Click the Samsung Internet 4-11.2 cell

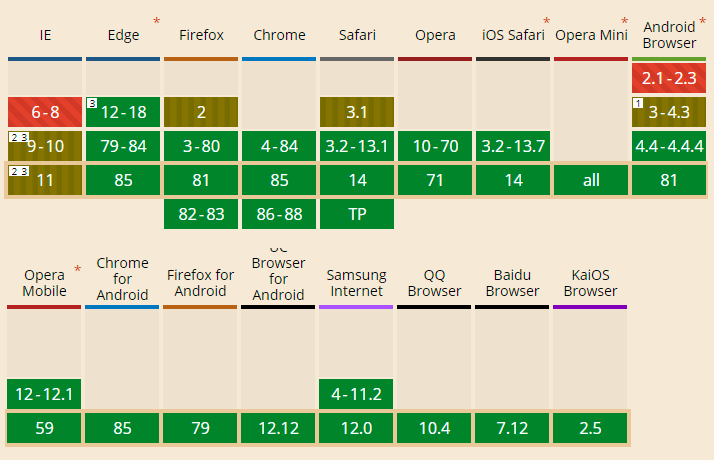click(356, 394)
